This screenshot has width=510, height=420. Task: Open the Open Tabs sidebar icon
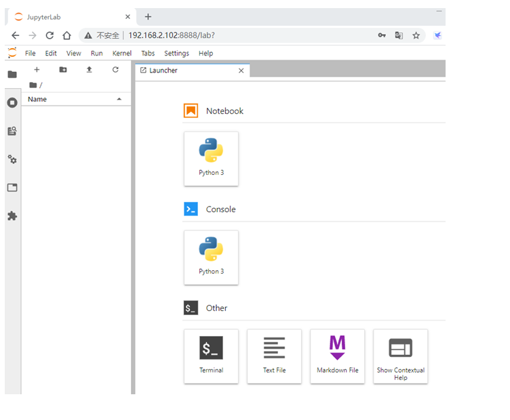coord(12,188)
